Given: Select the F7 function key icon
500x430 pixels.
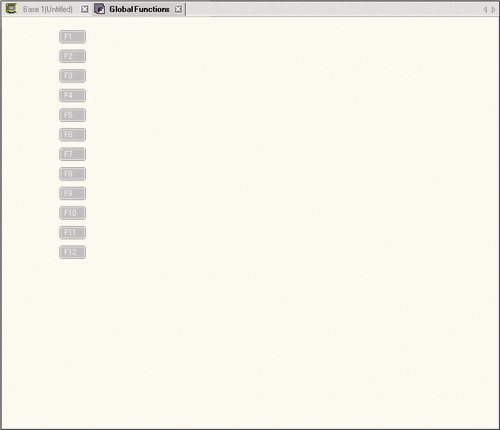Looking at the screenshot, I should click(72, 154).
